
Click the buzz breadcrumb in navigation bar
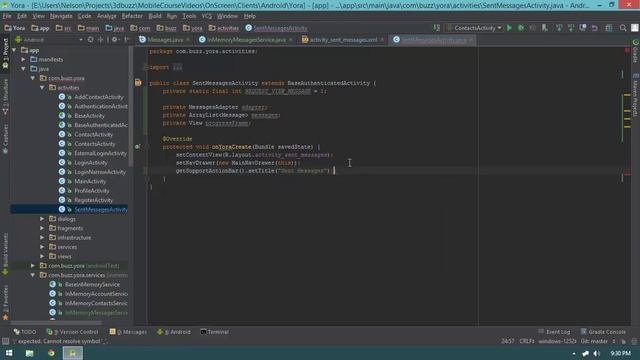[167, 28]
